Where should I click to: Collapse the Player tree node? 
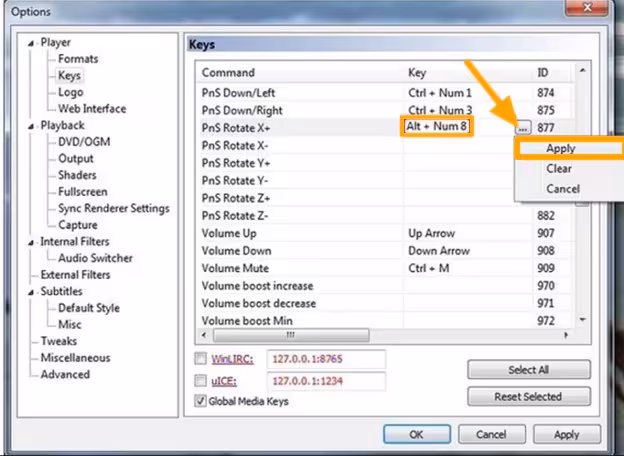(x=31, y=43)
